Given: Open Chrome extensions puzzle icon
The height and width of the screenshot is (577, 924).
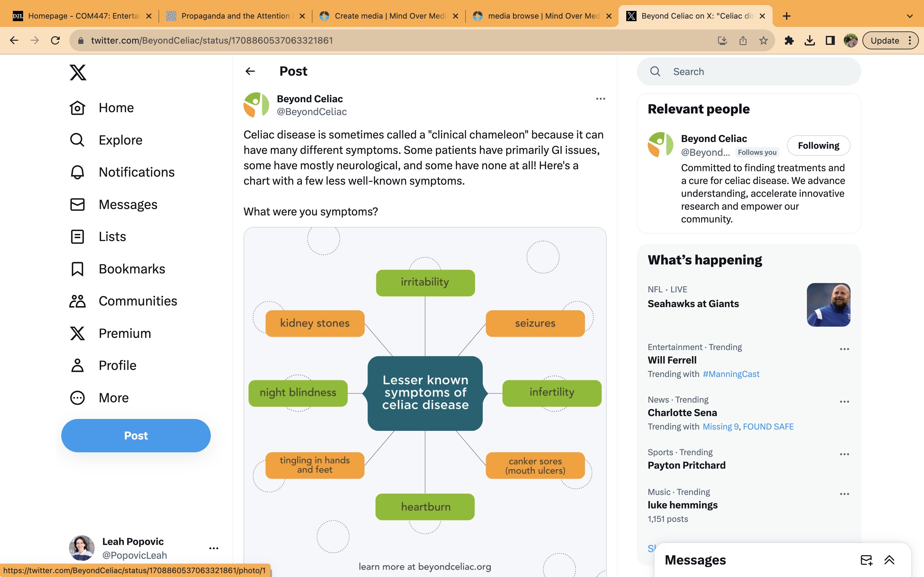Looking at the screenshot, I should [x=789, y=40].
